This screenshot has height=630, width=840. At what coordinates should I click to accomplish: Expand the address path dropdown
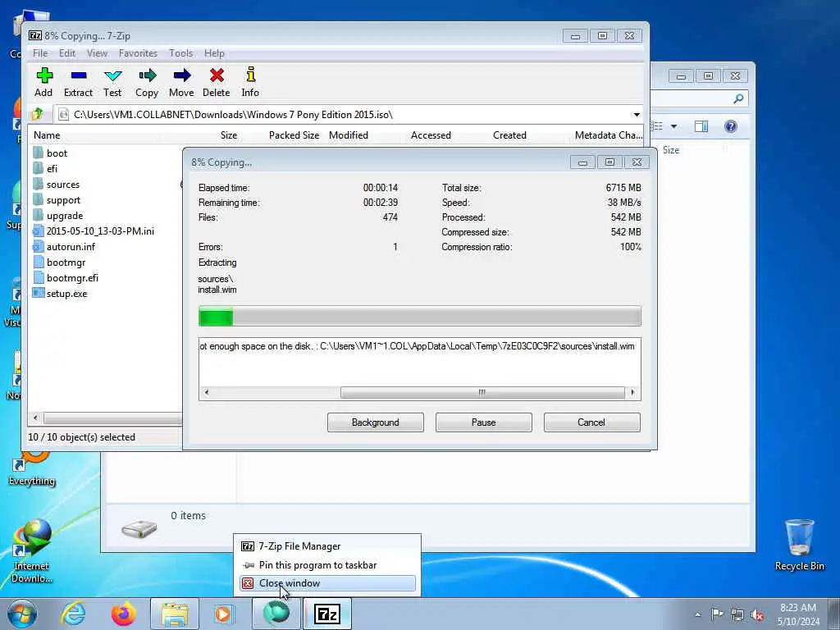point(637,115)
